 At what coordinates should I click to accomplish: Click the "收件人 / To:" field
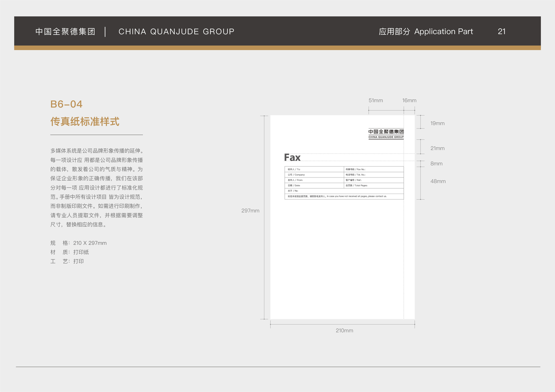point(314,169)
